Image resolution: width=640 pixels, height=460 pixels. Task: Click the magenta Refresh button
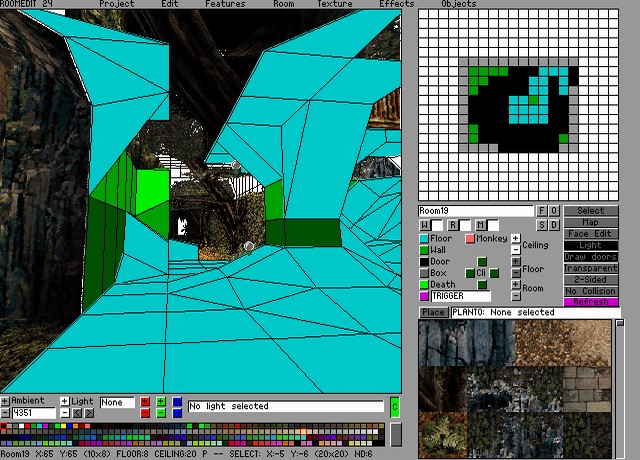pyautogui.click(x=591, y=301)
